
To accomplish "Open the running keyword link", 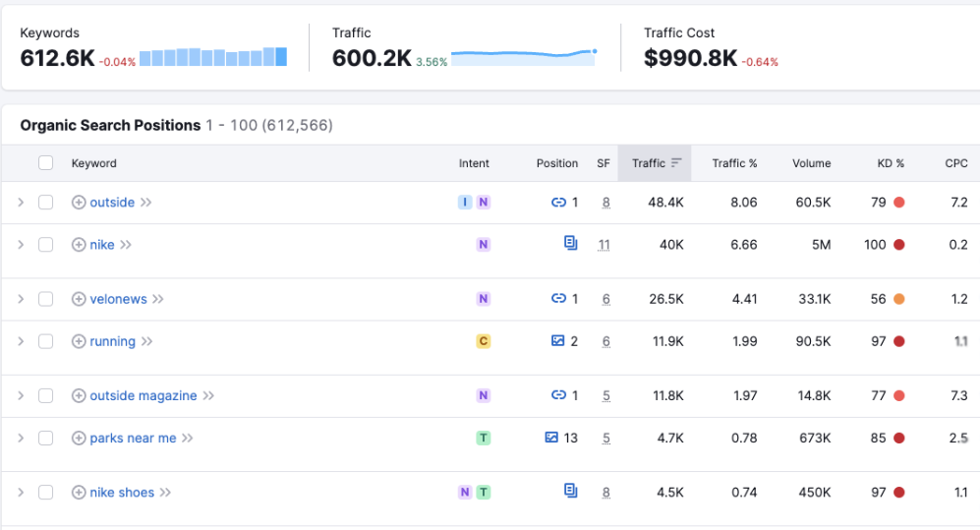I will 112,342.
